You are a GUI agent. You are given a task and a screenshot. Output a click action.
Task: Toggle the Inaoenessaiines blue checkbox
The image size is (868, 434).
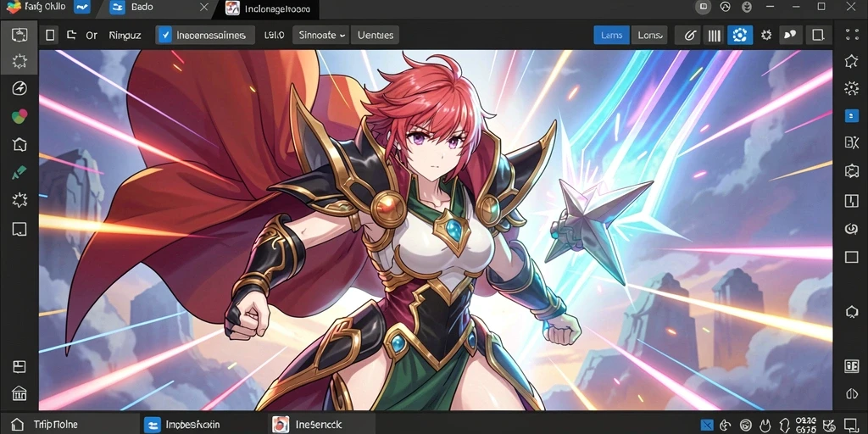164,36
